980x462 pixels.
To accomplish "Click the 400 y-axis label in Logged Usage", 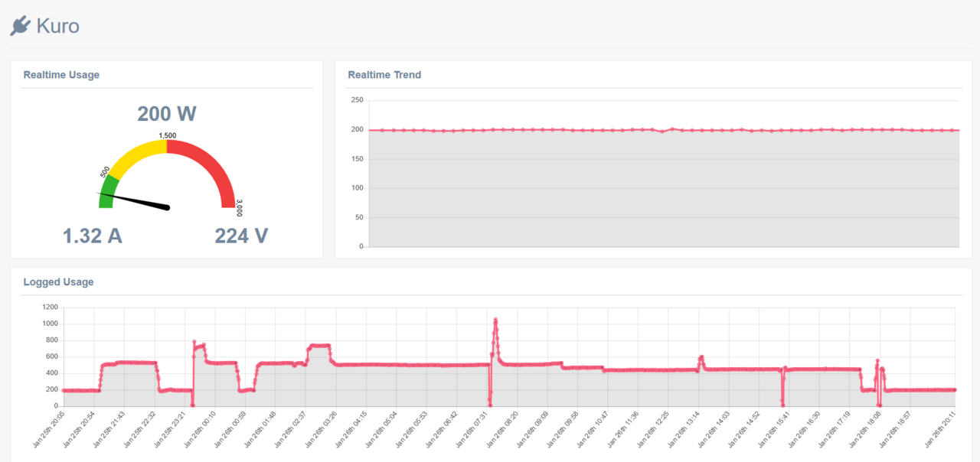I will [52, 373].
